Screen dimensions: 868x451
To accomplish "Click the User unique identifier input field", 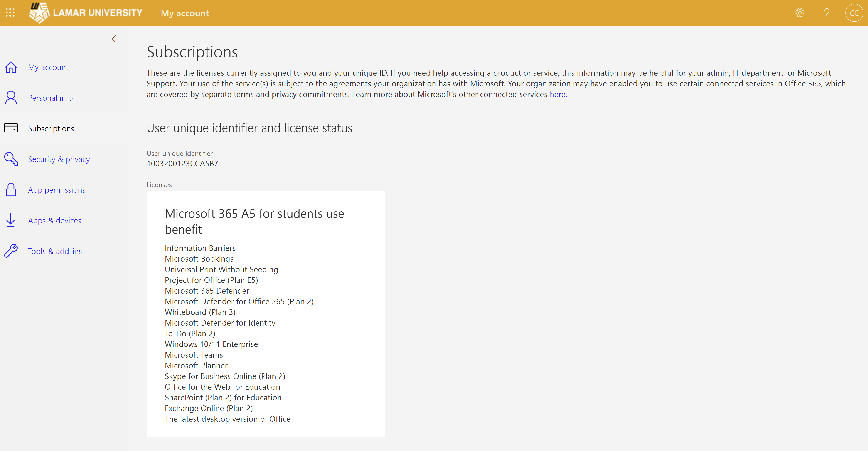I will 182,163.
